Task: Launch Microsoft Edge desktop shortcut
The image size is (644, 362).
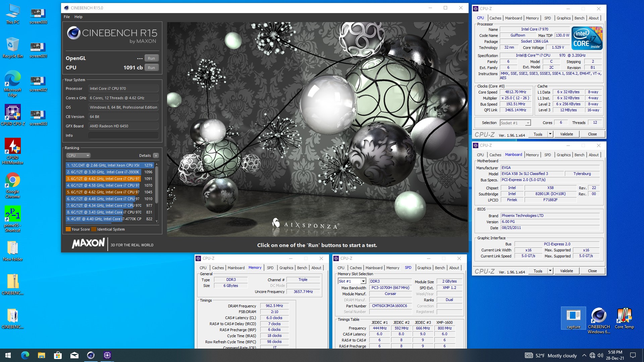Action: point(13,84)
